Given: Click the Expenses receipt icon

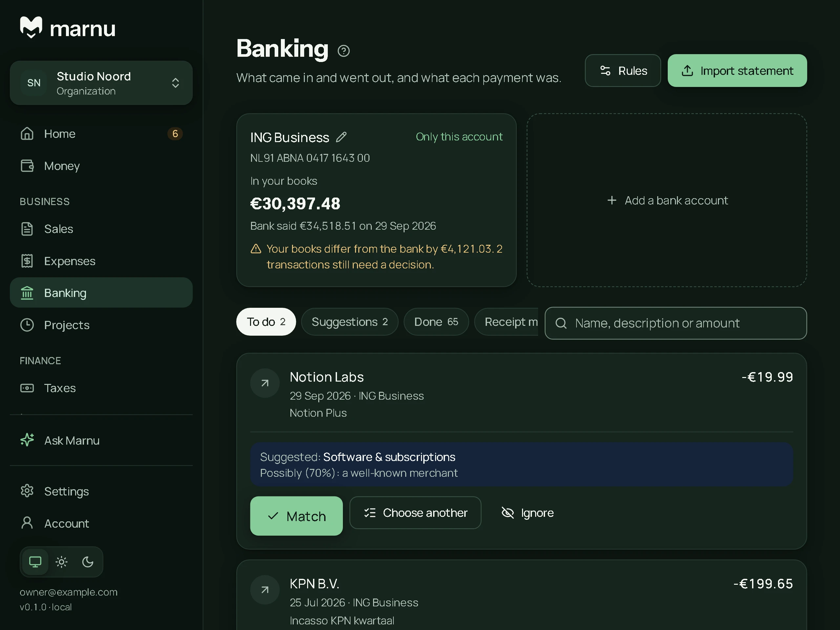Looking at the screenshot, I should click(x=27, y=261).
